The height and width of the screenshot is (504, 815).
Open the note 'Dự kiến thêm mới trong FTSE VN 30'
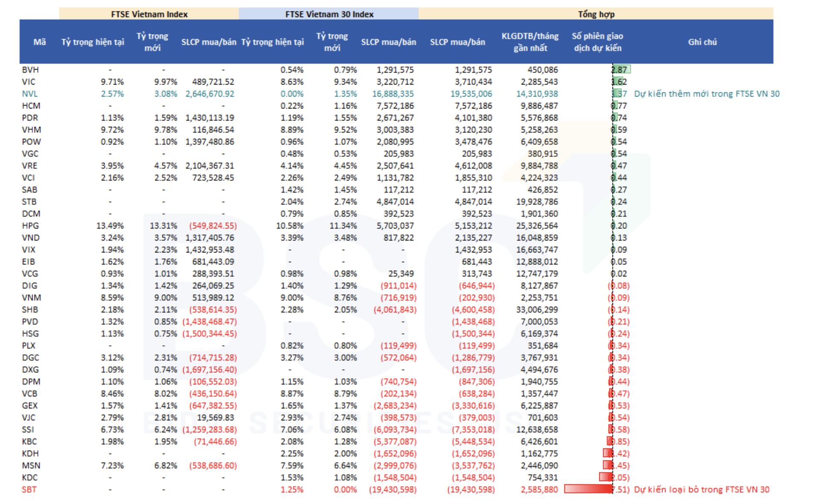pos(707,94)
